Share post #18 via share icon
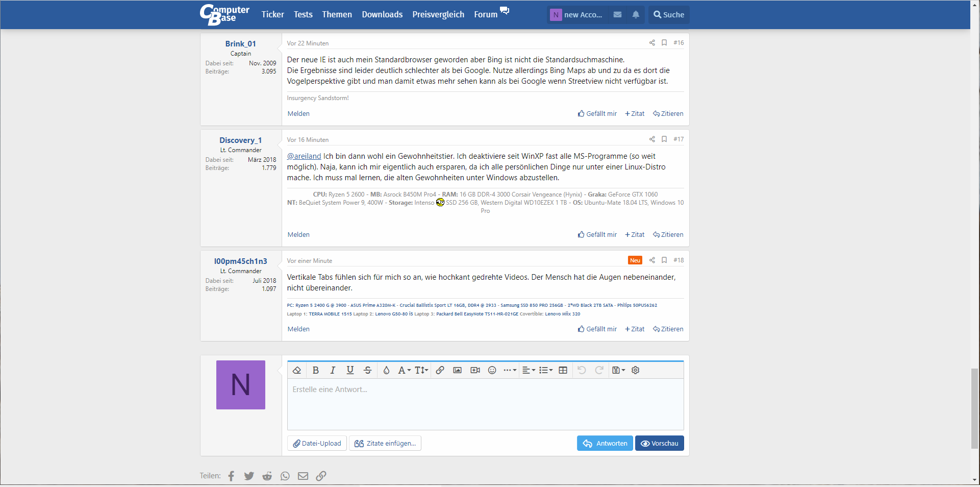 (x=652, y=260)
